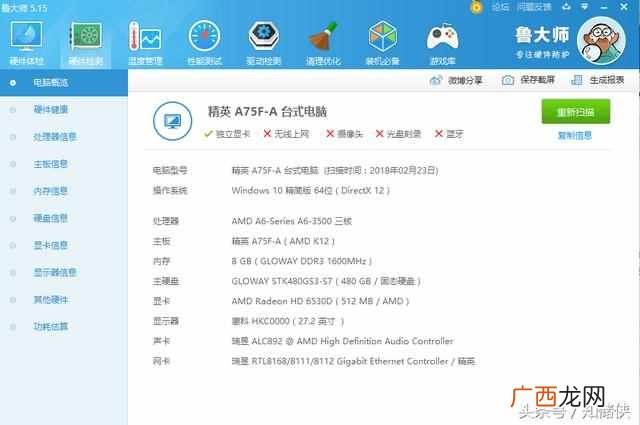Viewport: 640px width, 425px height.
Task: Close the 鲁大师 window
Action: 624,7
